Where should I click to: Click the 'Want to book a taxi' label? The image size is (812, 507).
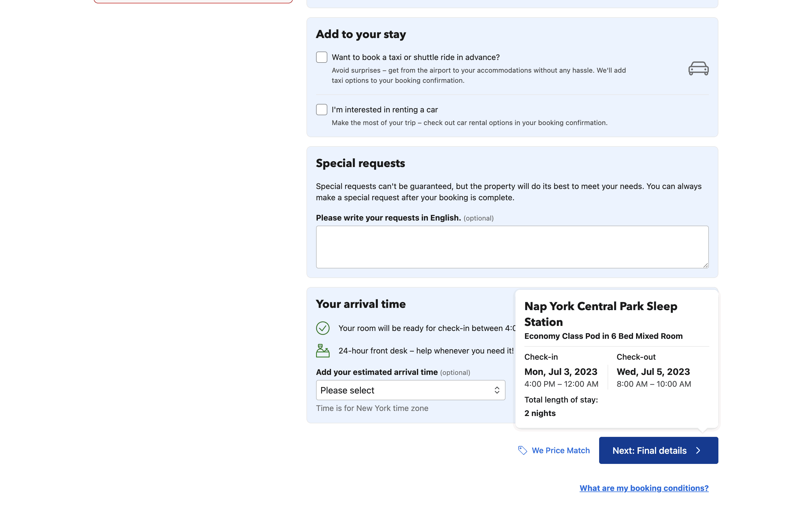(x=415, y=57)
